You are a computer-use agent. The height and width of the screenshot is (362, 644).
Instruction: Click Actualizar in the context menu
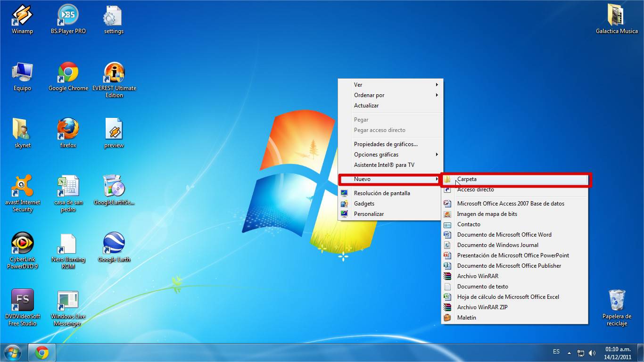(x=366, y=106)
